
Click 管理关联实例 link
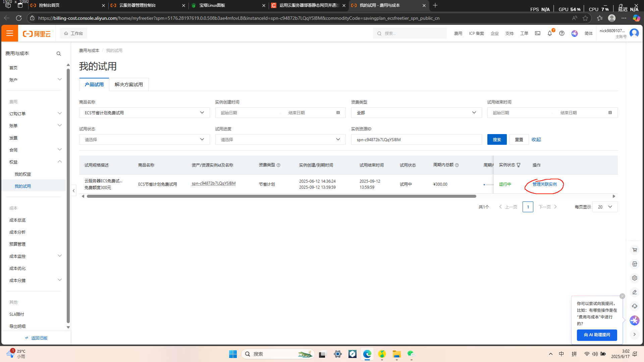point(544,184)
